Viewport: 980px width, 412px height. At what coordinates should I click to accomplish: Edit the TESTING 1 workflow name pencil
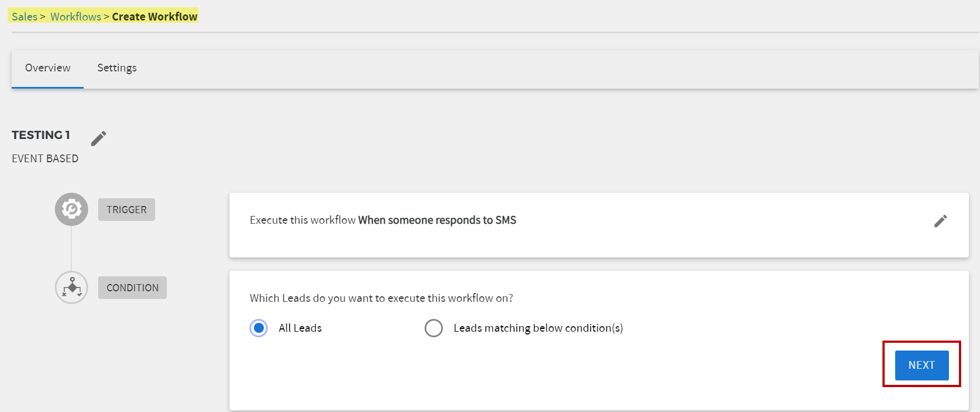pos(99,138)
